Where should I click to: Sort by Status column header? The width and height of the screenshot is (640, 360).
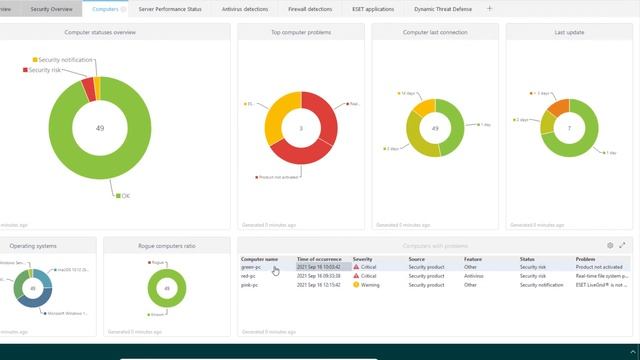pyautogui.click(x=527, y=259)
